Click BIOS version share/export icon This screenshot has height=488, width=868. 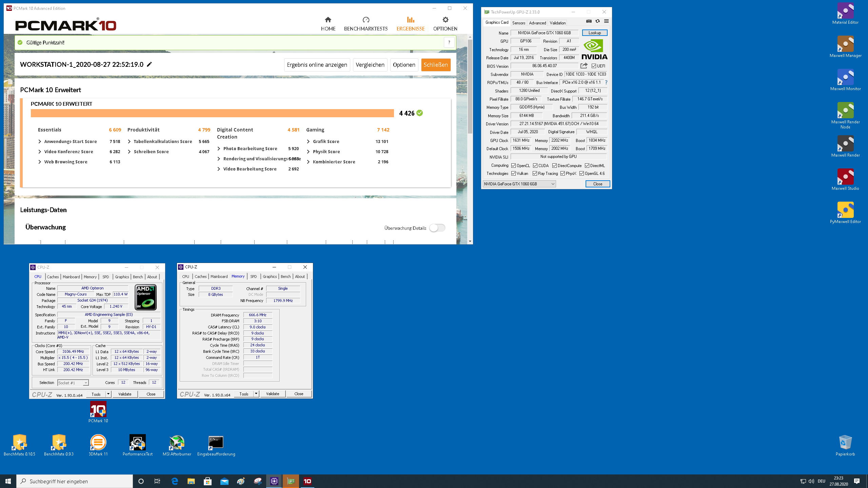(x=584, y=66)
